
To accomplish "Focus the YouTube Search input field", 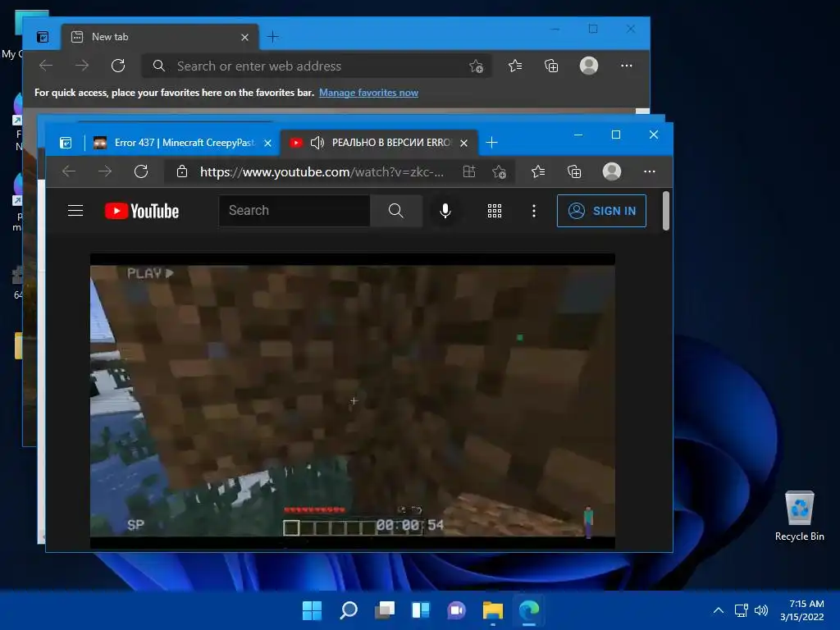I will tap(294, 211).
